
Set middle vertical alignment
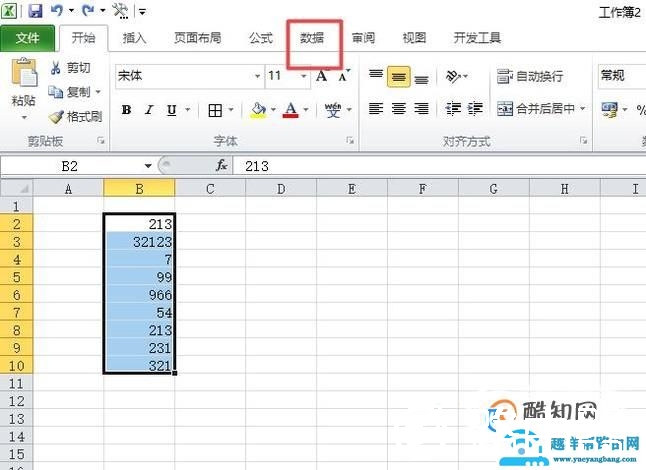point(398,77)
